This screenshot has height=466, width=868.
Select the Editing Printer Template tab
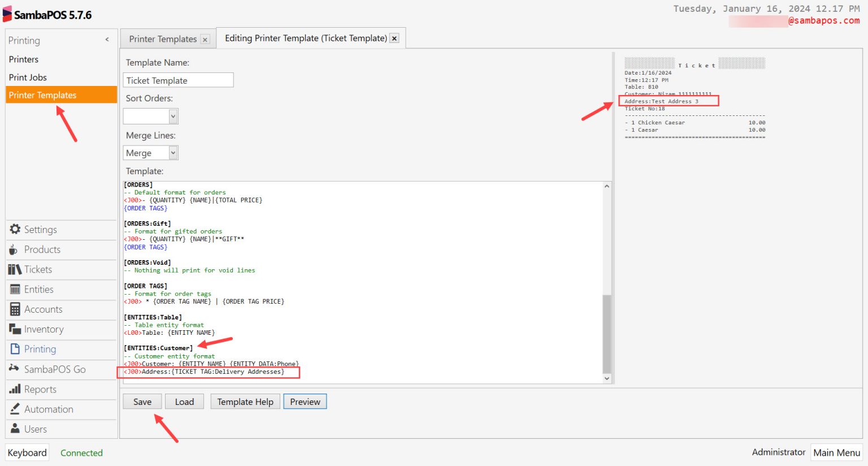tap(305, 38)
